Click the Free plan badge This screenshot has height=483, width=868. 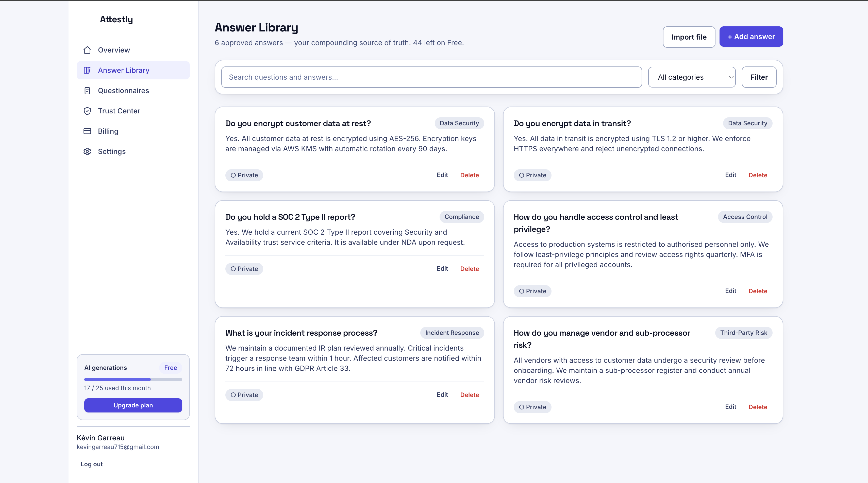coord(171,368)
